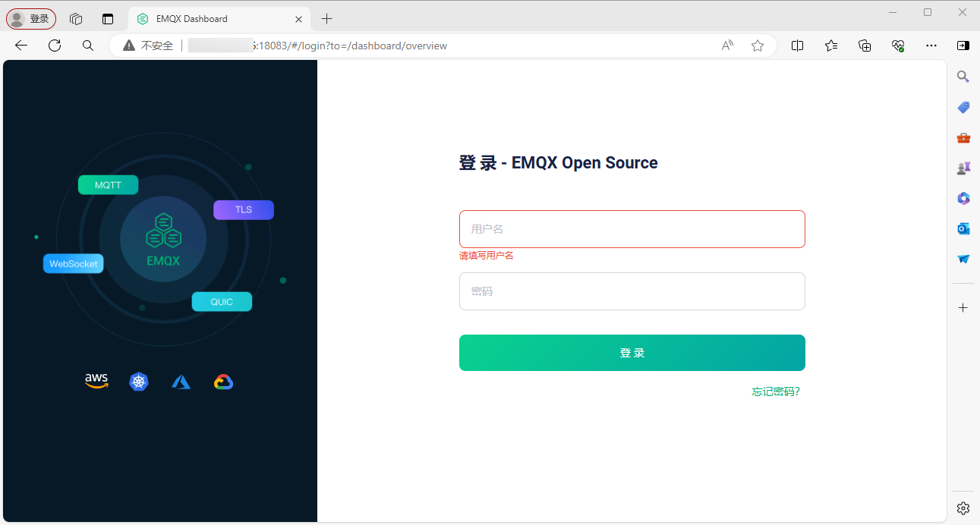The height and width of the screenshot is (525, 980).
Task: Click the AWS logo
Action: (x=96, y=381)
